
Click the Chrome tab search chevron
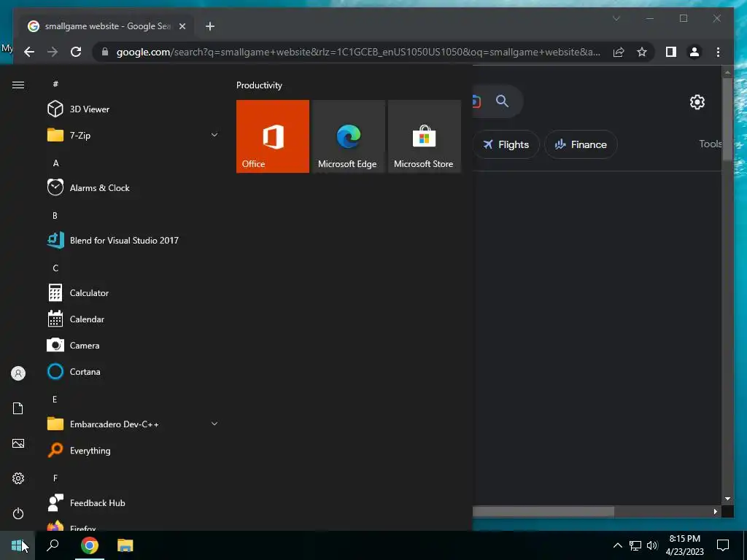616,18
